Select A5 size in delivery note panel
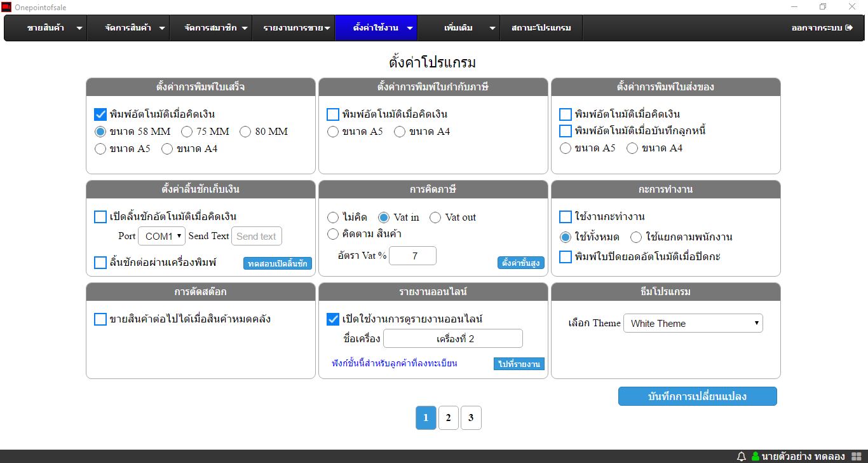The image size is (868, 463). pos(566,148)
